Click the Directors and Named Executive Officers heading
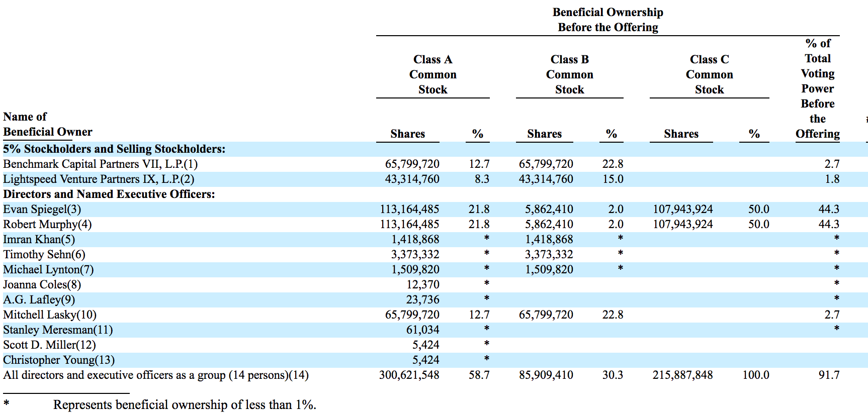 tap(109, 194)
